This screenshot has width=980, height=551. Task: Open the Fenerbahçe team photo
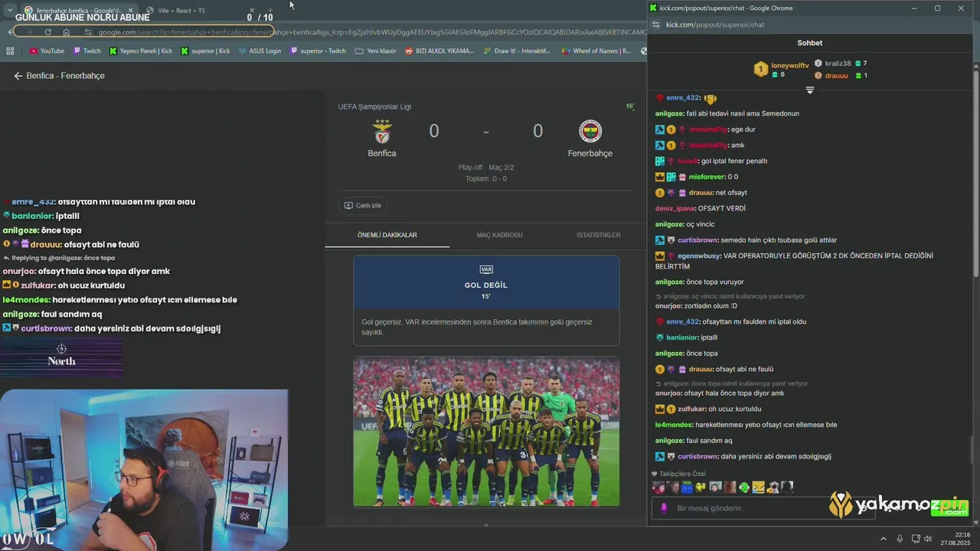486,431
